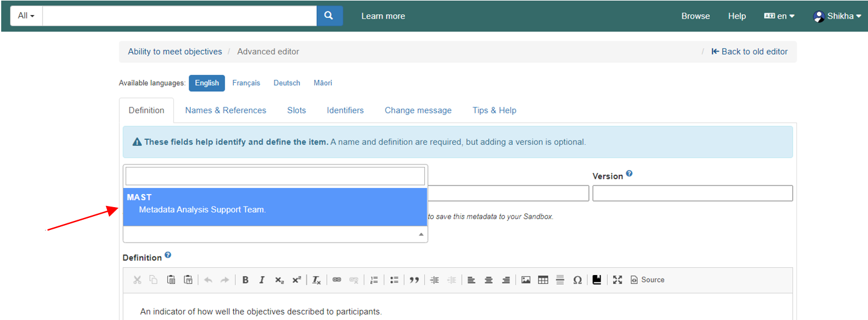
Task: Toggle bold formatting in editor
Action: [x=245, y=280]
